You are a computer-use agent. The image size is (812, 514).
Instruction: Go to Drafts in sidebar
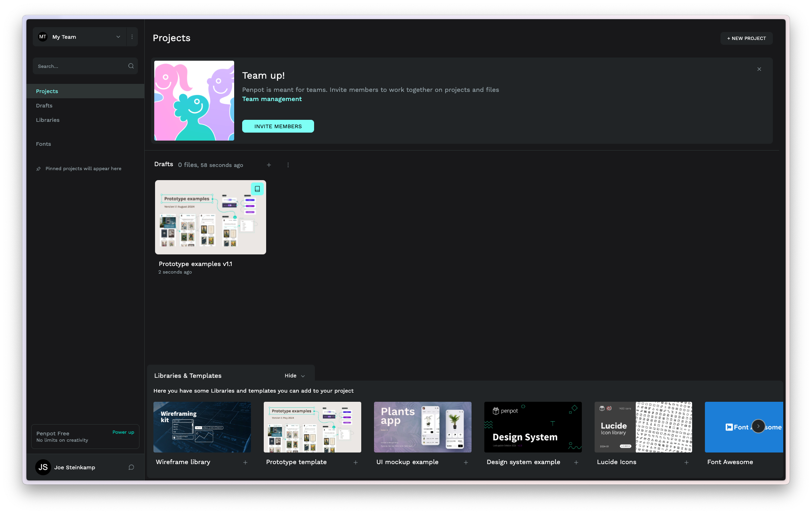pyautogui.click(x=44, y=106)
